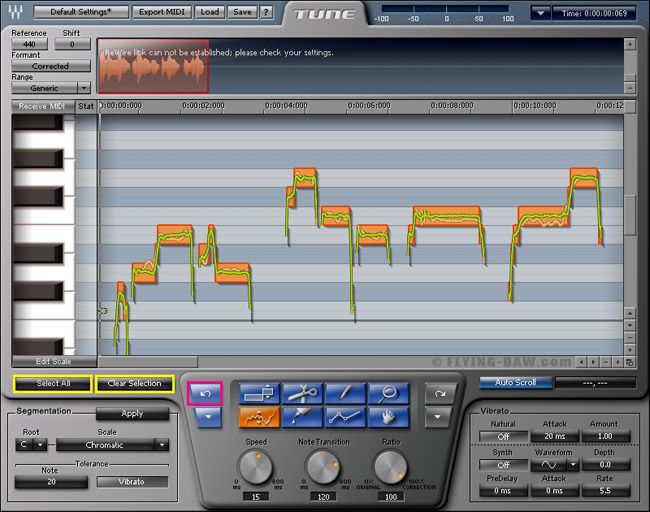The height and width of the screenshot is (512, 650).
Task: Click the Redo arrow button
Action: click(x=439, y=393)
